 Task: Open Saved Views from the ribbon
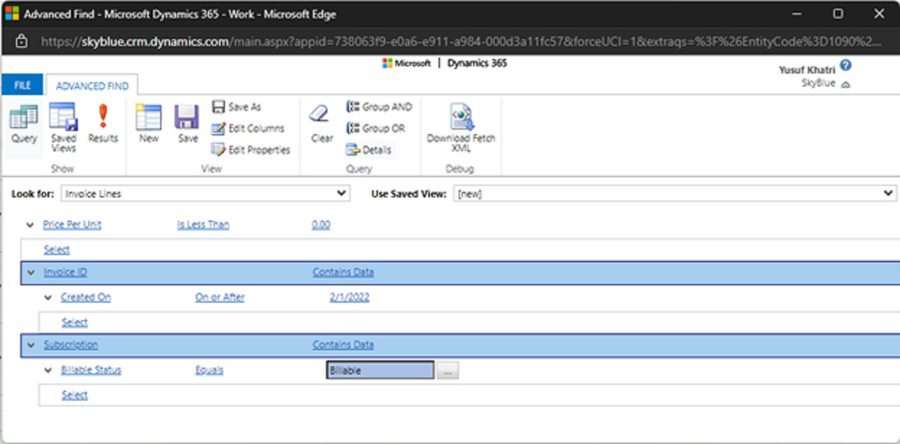point(63,128)
